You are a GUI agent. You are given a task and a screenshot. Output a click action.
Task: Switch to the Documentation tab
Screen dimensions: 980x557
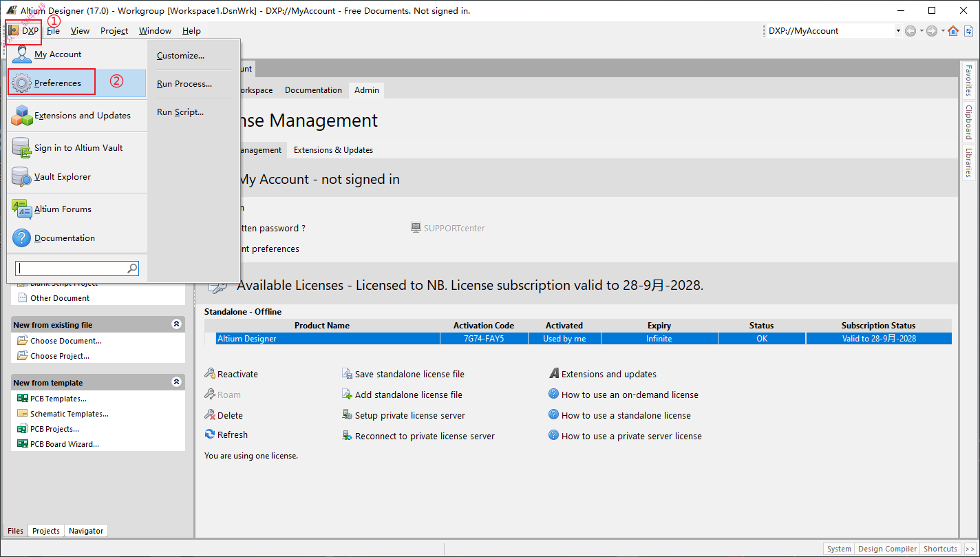pos(313,90)
